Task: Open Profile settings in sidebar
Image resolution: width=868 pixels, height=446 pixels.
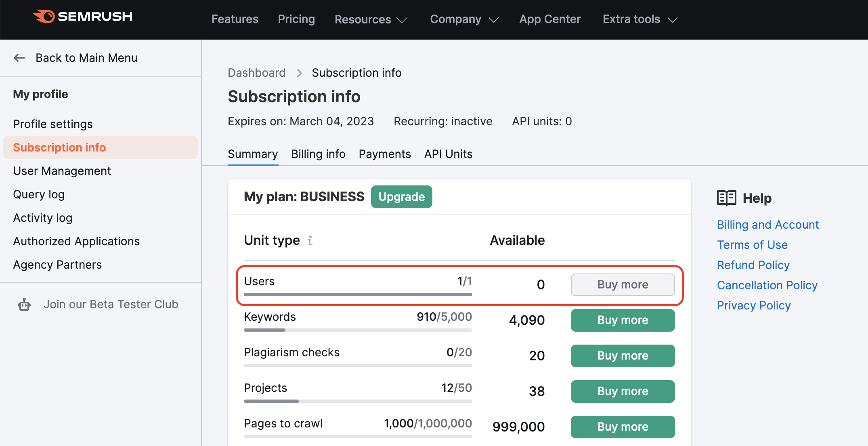Action: coord(53,124)
